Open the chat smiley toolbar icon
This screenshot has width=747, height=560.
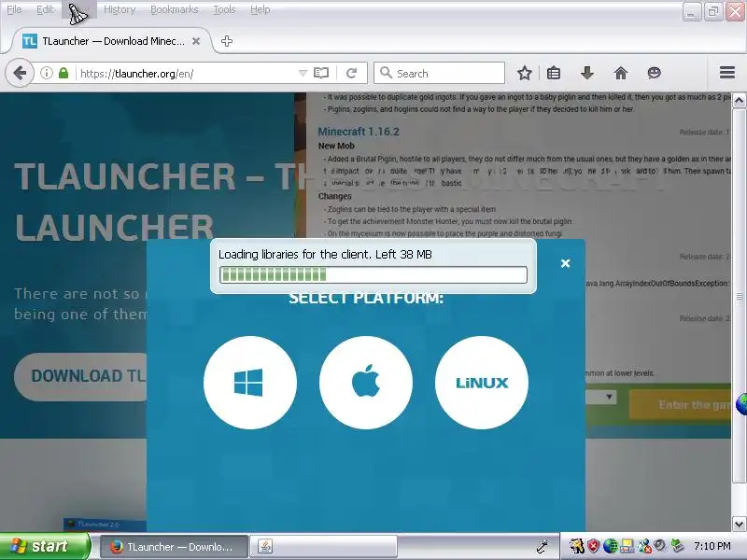(655, 73)
